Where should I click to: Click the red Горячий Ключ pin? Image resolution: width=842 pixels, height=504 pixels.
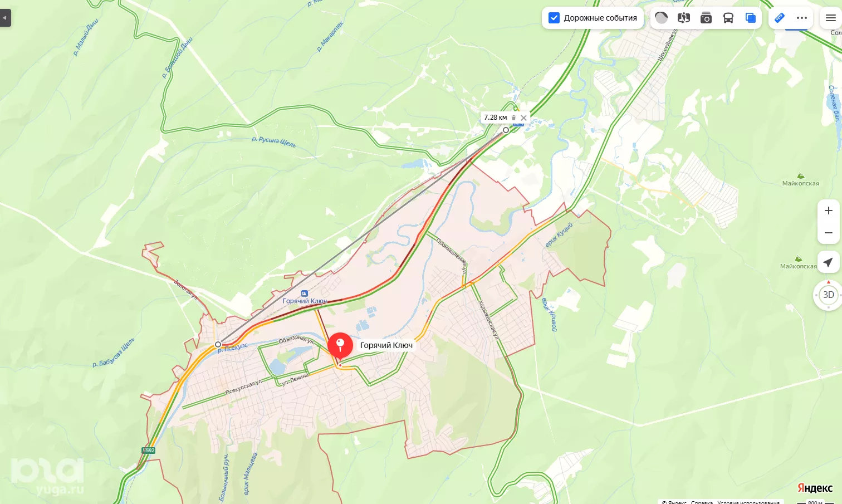pyautogui.click(x=340, y=346)
